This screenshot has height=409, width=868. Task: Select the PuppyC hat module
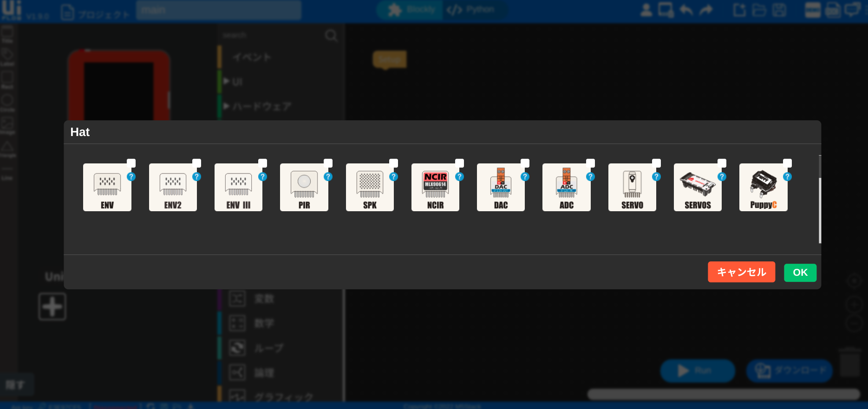tap(763, 188)
